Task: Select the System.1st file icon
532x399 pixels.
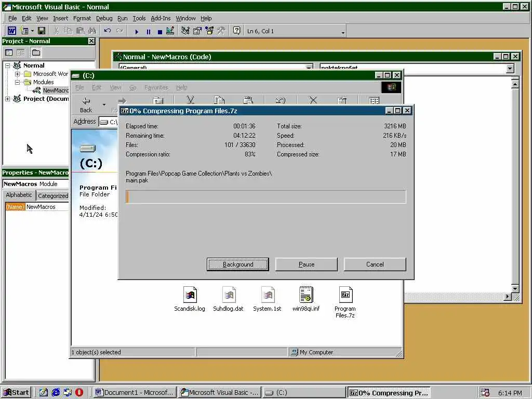Action: (x=268, y=299)
